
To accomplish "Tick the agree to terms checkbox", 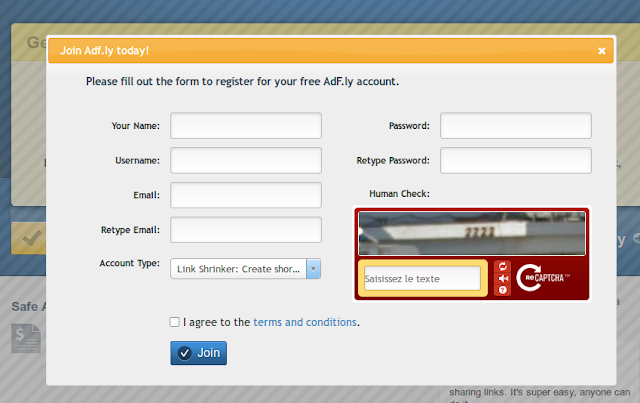I will tap(174, 322).
